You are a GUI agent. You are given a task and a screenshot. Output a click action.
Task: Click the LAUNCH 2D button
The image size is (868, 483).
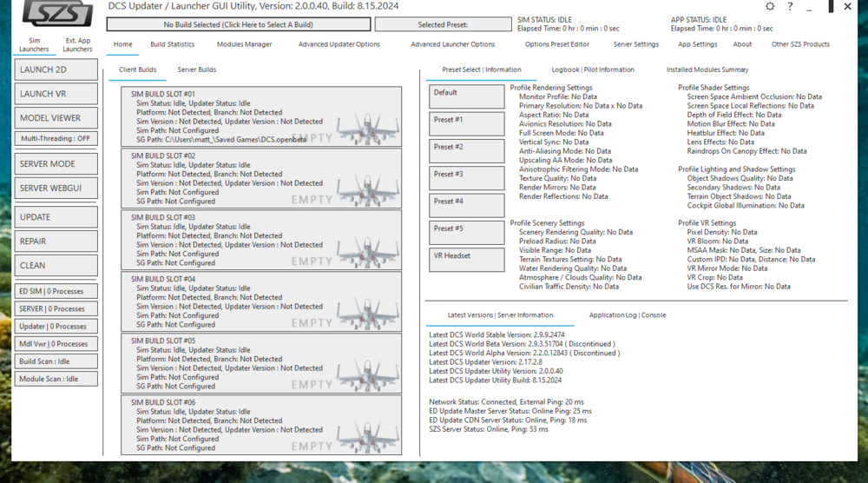tap(56, 69)
